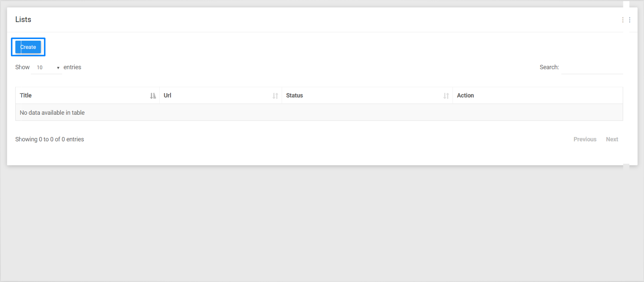Viewport: 644px width, 282px height.
Task: Sort by the Status column sort icon
Action: click(x=446, y=96)
